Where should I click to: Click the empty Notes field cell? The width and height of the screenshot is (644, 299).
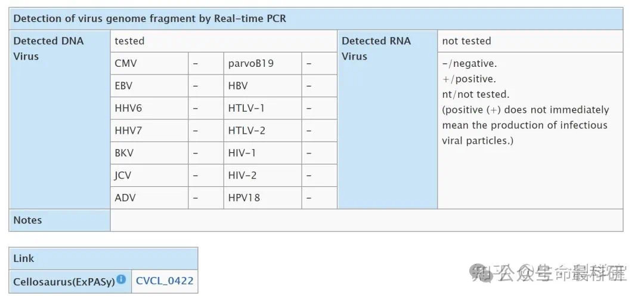pyautogui.click(x=366, y=220)
